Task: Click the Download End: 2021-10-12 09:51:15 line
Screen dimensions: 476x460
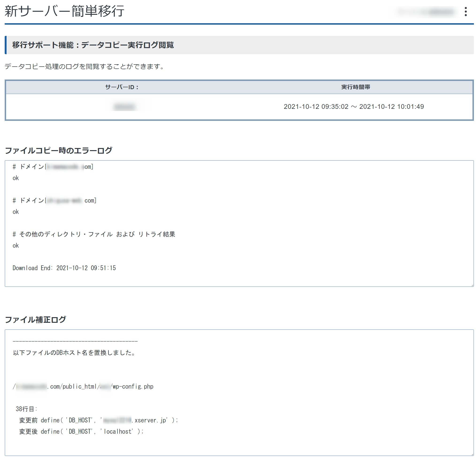Action: tap(64, 268)
